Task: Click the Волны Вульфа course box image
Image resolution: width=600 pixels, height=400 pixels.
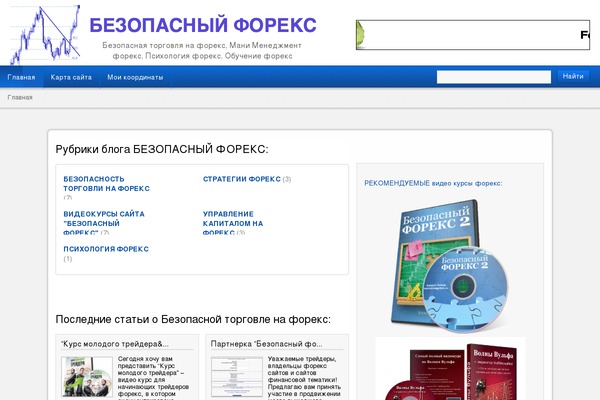Action: click(x=450, y=371)
